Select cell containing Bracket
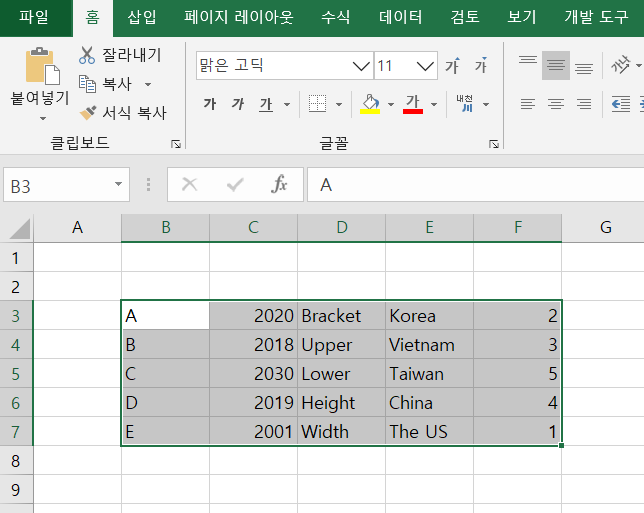Image resolution: width=644 pixels, height=513 pixels. pyautogui.click(x=341, y=316)
